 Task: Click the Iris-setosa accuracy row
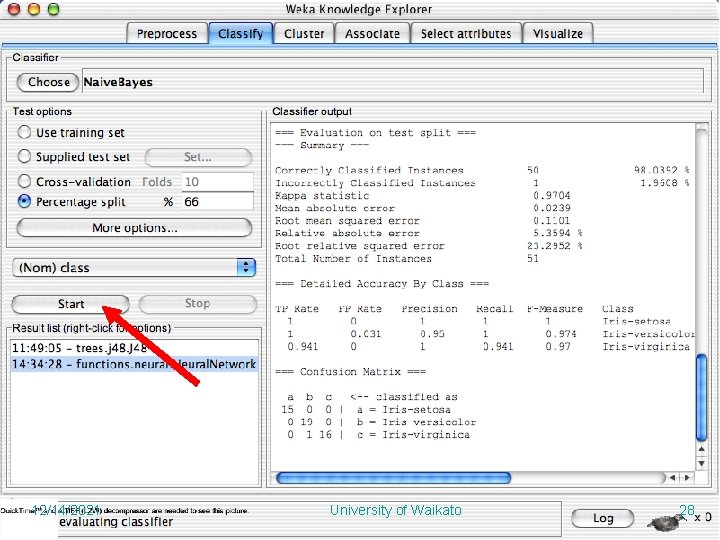pos(480,321)
